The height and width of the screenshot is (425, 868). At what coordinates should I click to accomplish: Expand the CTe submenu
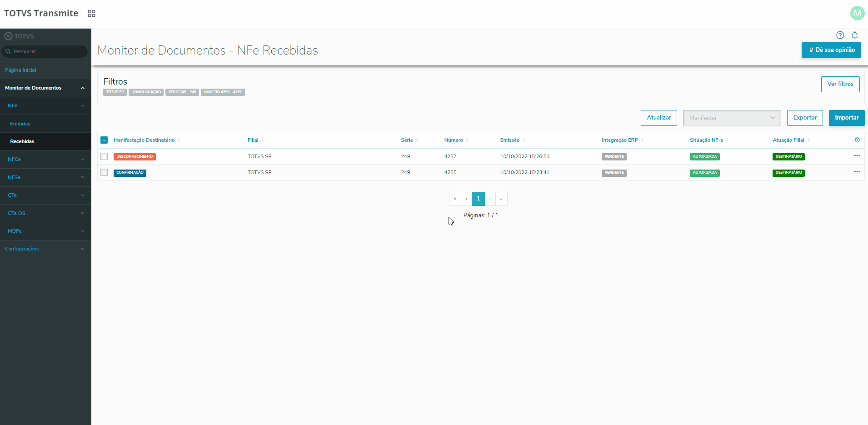click(45, 195)
